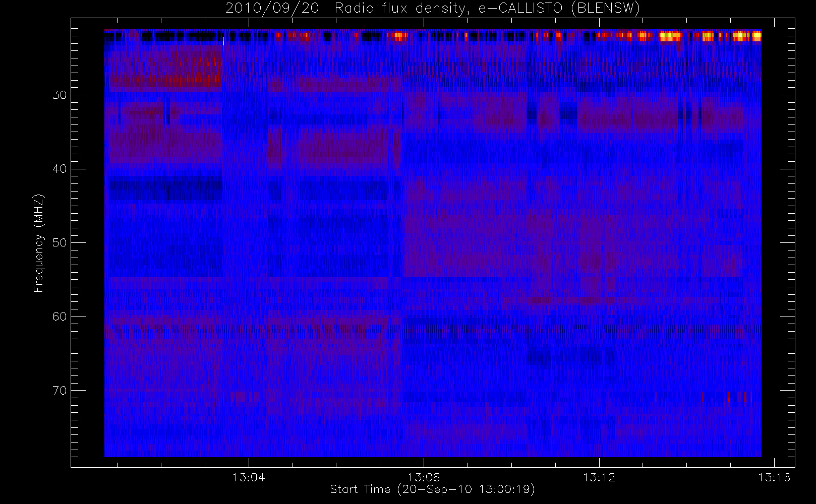
Task: Click the '13:08' time tick label
Action: [x=424, y=477]
